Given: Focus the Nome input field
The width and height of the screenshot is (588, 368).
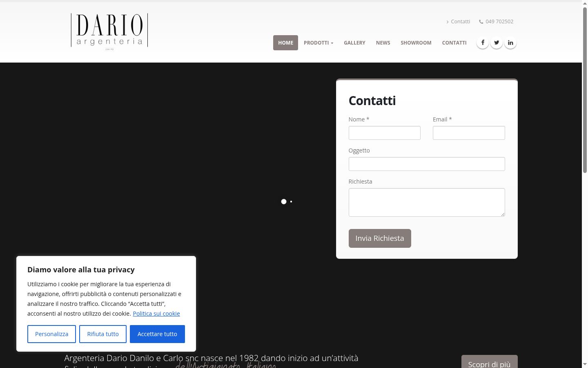Looking at the screenshot, I should (x=384, y=133).
